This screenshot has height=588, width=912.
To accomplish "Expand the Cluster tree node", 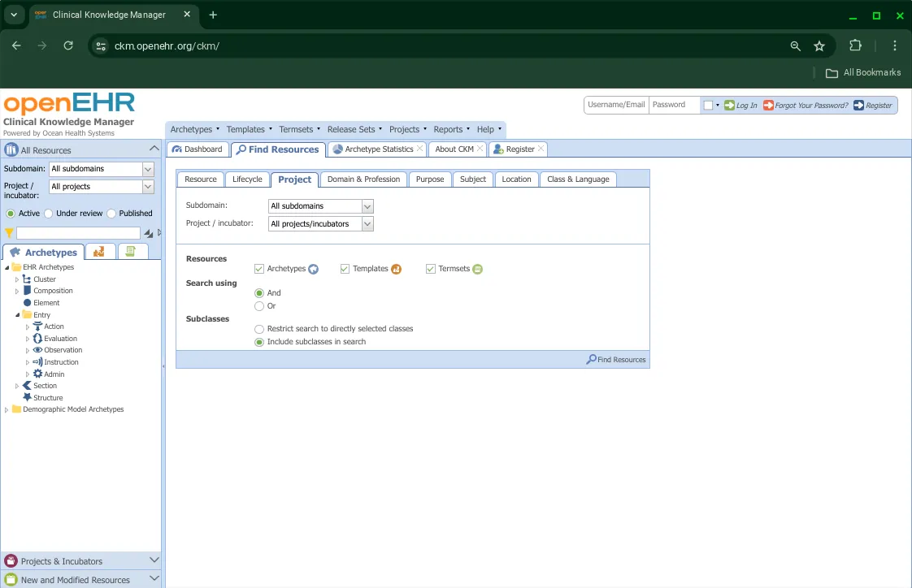I will [17, 279].
